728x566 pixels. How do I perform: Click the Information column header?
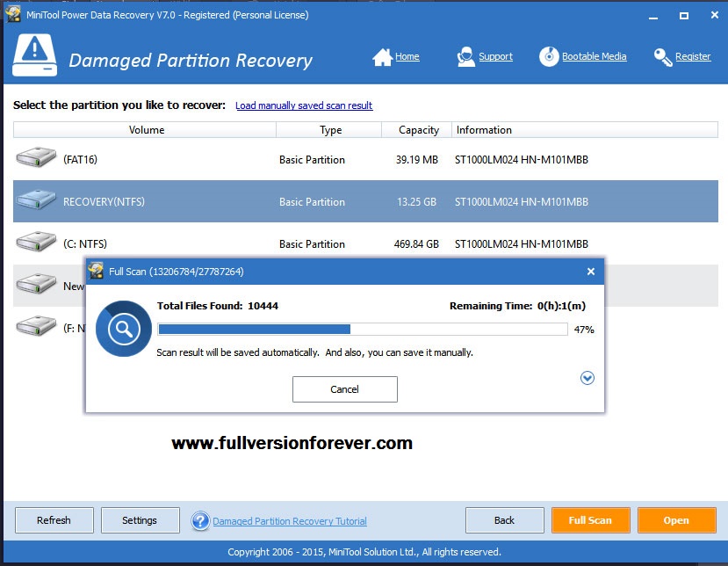click(x=585, y=130)
